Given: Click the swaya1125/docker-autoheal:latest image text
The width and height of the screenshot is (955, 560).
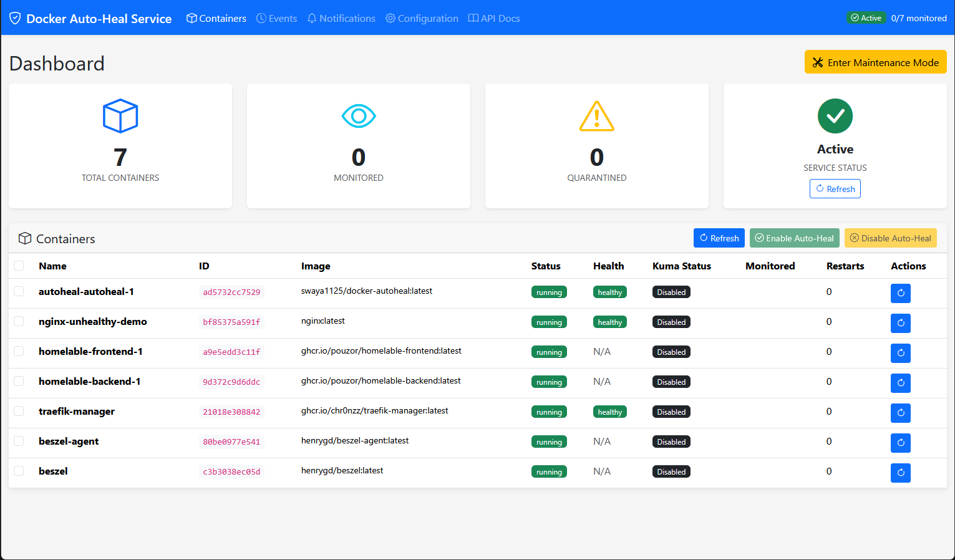Looking at the screenshot, I should tap(367, 291).
